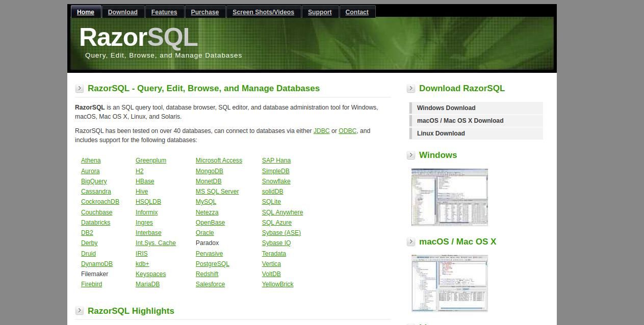
Task: Open the Contact tab
Action: coord(357,12)
